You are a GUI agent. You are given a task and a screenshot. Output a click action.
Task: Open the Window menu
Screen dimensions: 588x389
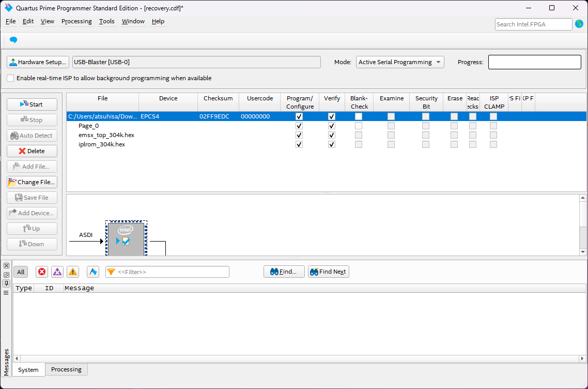click(x=133, y=21)
